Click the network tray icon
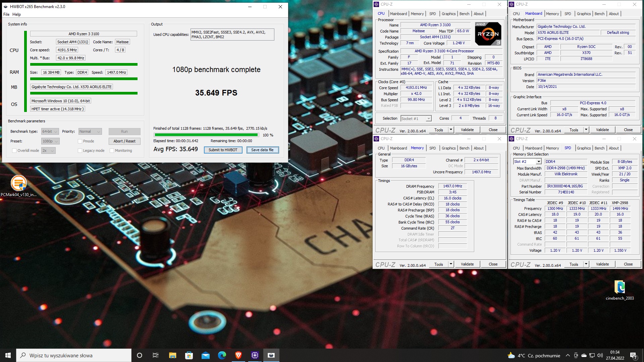 tap(592, 356)
